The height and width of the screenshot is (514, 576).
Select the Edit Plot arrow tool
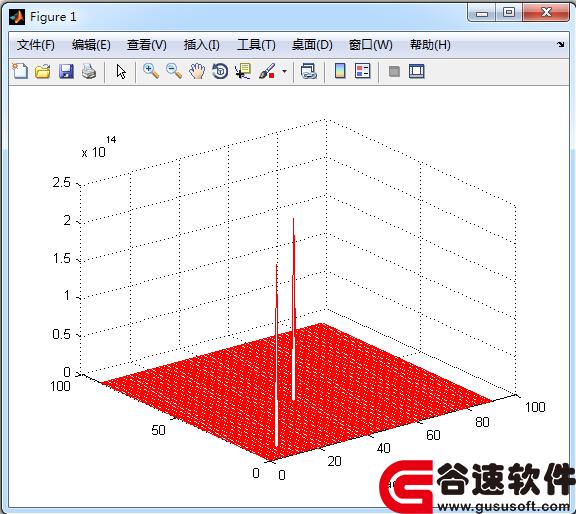(121, 71)
